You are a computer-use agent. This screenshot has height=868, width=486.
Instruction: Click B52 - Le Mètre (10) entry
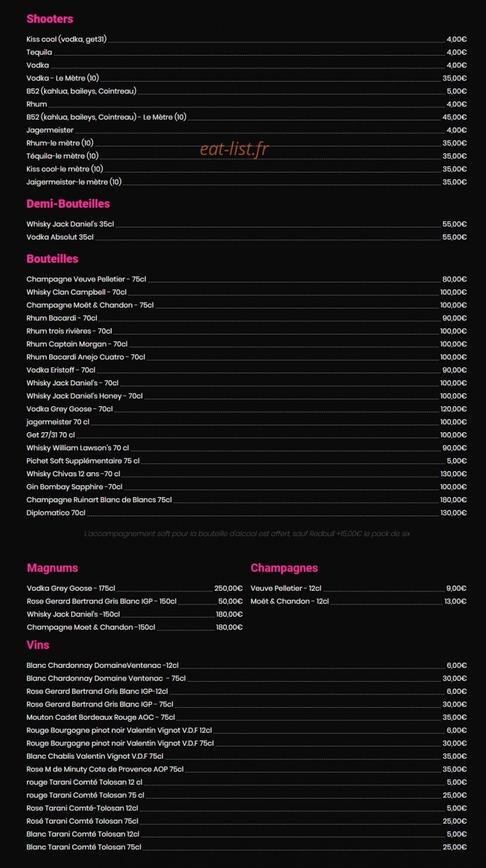coord(246,117)
